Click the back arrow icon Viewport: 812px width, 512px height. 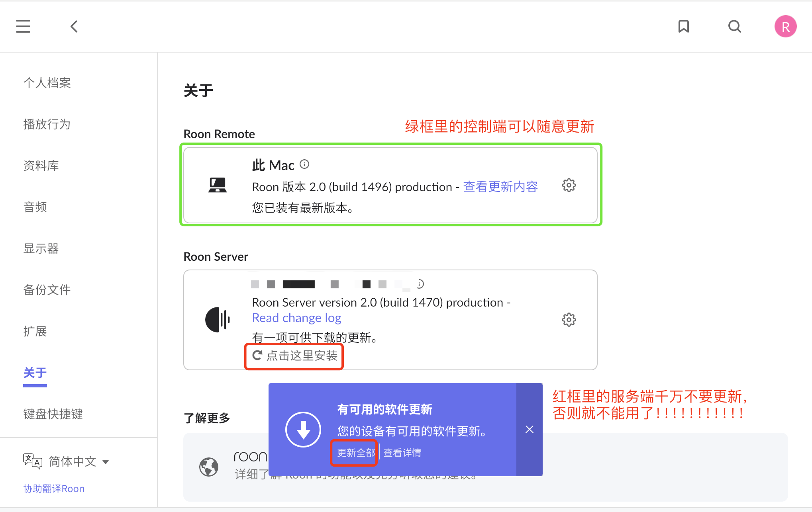click(x=74, y=27)
